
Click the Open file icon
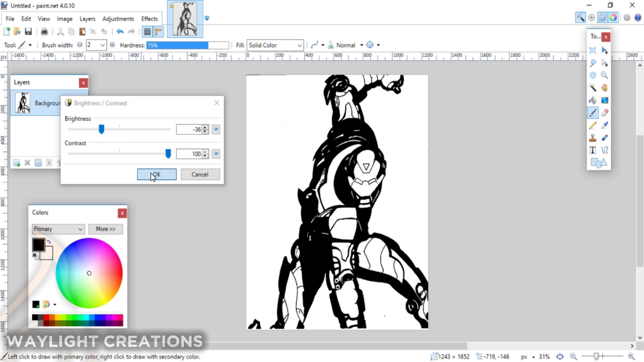point(17,32)
